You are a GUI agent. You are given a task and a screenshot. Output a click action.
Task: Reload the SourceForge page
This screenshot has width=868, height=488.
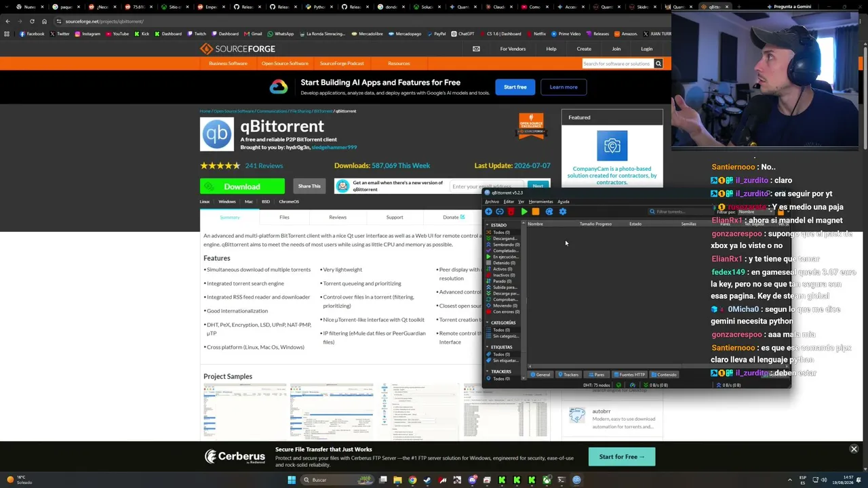tap(32, 21)
